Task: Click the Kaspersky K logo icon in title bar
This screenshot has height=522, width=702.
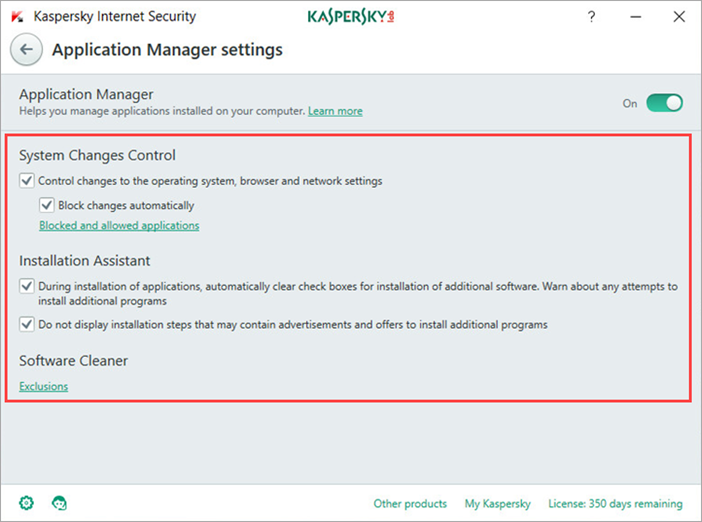Action: coord(17,17)
